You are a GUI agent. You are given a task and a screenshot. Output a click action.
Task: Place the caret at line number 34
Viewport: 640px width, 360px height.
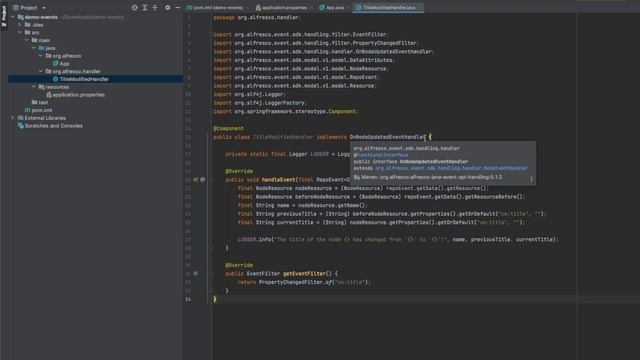point(188,299)
